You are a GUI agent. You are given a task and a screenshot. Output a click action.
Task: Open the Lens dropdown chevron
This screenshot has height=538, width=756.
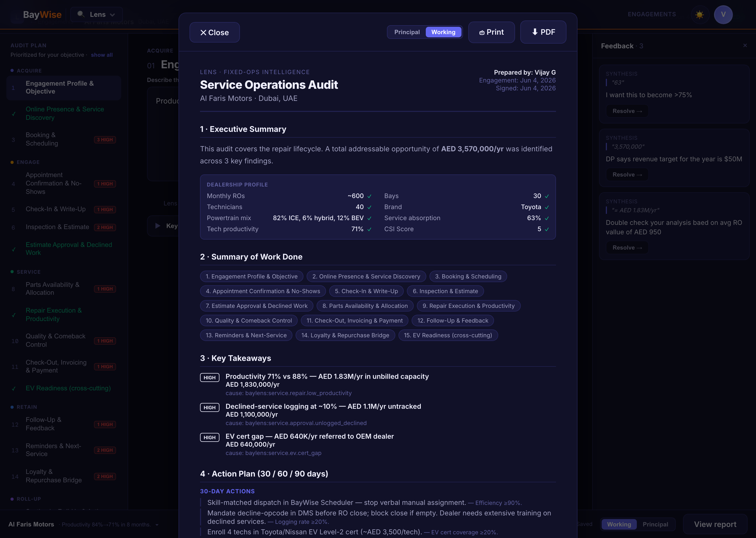click(112, 15)
